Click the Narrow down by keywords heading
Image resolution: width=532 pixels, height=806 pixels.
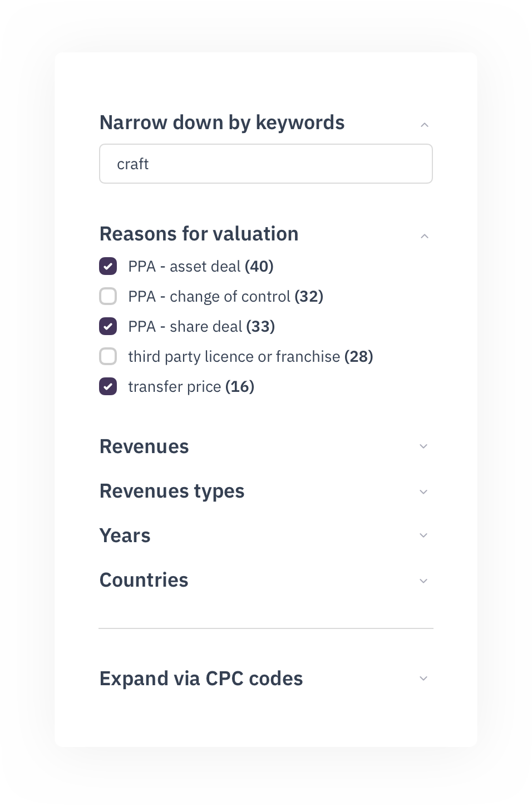221,122
